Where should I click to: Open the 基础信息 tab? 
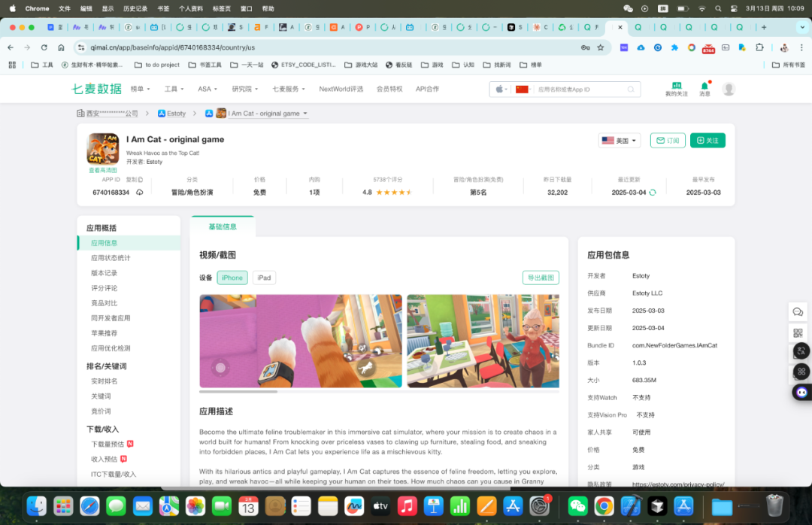222,226
